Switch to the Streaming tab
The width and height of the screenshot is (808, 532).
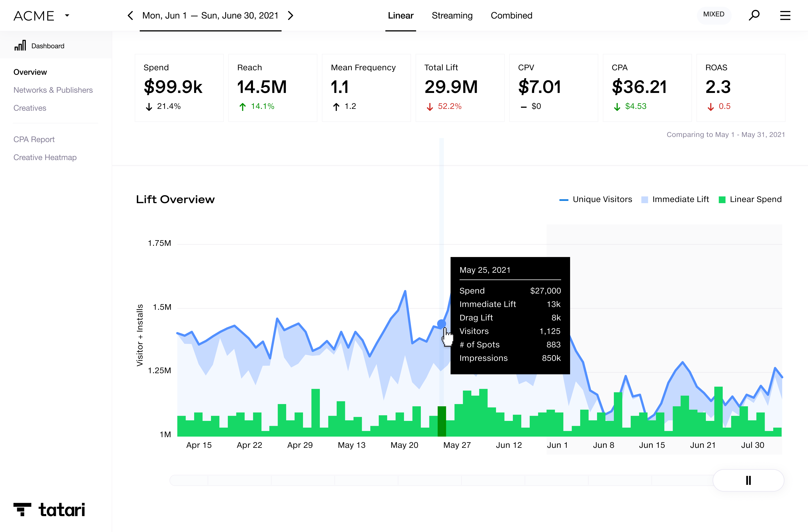tap(452, 16)
